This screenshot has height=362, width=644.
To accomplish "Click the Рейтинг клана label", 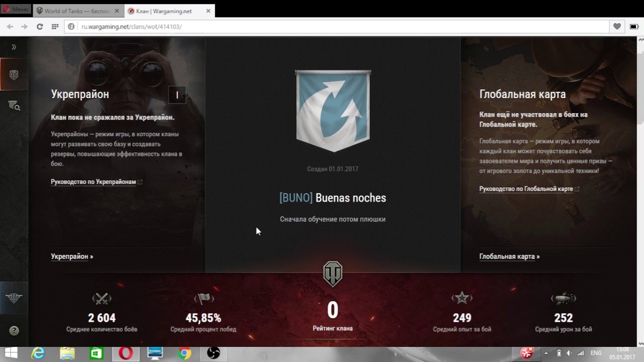I will pyautogui.click(x=333, y=328).
